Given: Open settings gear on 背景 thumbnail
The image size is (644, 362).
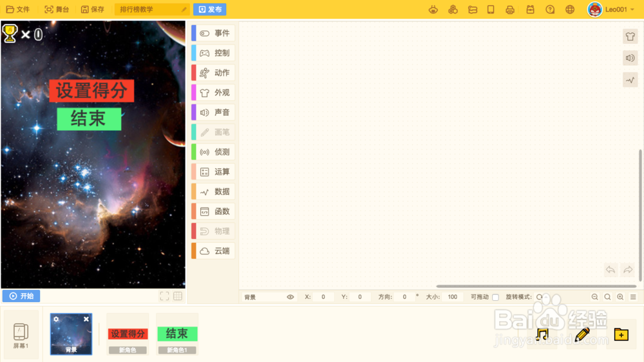Looking at the screenshot, I should pyautogui.click(x=56, y=319).
